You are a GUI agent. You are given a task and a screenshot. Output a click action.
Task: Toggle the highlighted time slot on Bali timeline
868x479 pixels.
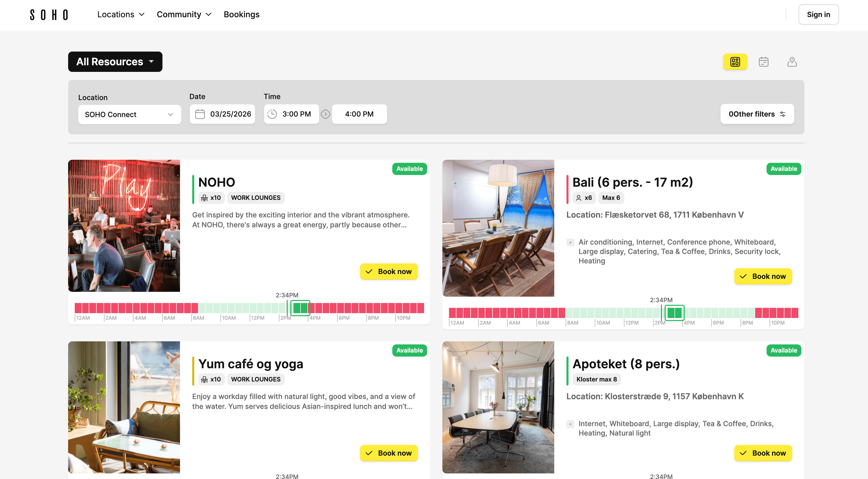tap(674, 313)
